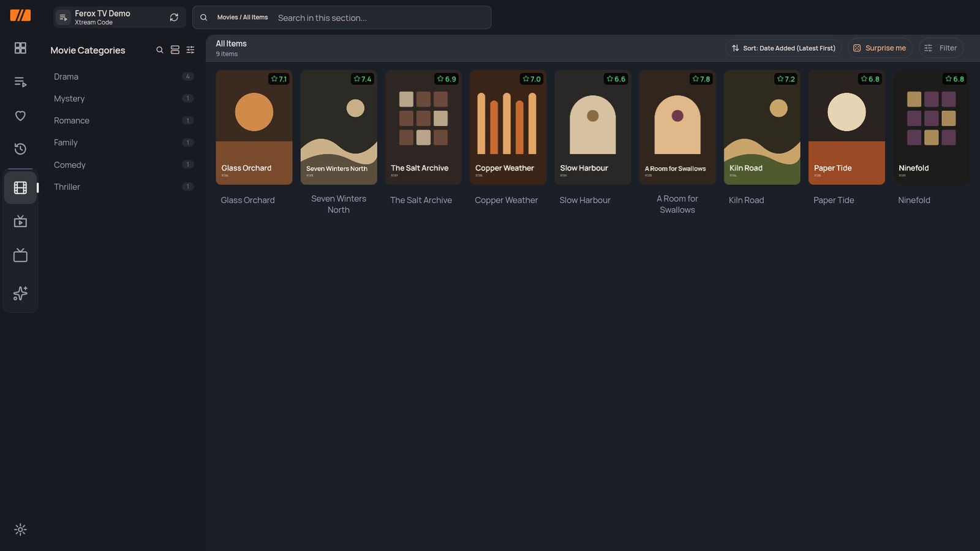980x551 pixels.
Task: Open Sort: Date Added dropdown
Action: (x=783, y=48)
